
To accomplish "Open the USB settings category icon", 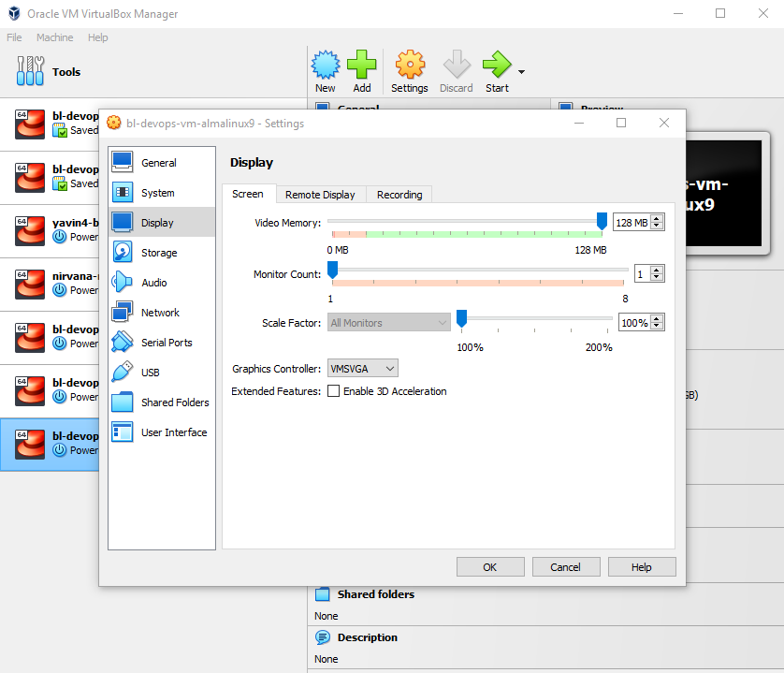I will tap(123, 373).
